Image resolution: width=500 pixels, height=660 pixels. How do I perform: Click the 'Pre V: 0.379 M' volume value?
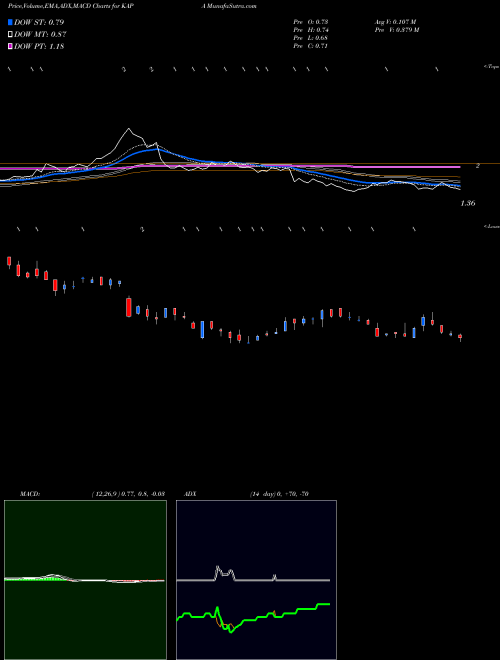(x=396, y=30)
